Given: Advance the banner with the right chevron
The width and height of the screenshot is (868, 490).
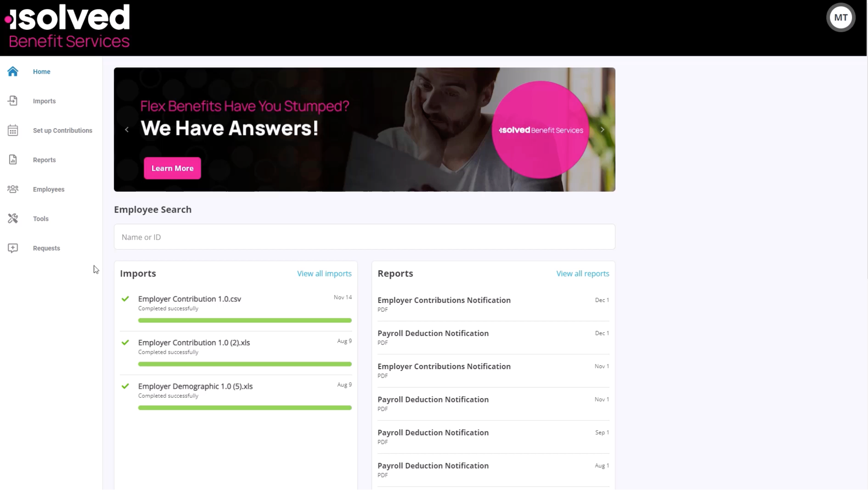Looking at the screenshot, I should pos(602,129).
